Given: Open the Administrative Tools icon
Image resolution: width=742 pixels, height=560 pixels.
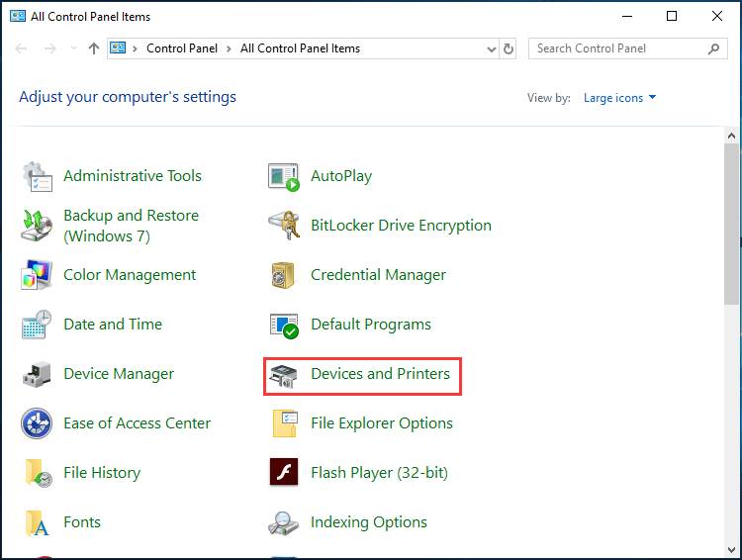Looking at the screenshot, I should pyautogui.click(x=37, y=176).
